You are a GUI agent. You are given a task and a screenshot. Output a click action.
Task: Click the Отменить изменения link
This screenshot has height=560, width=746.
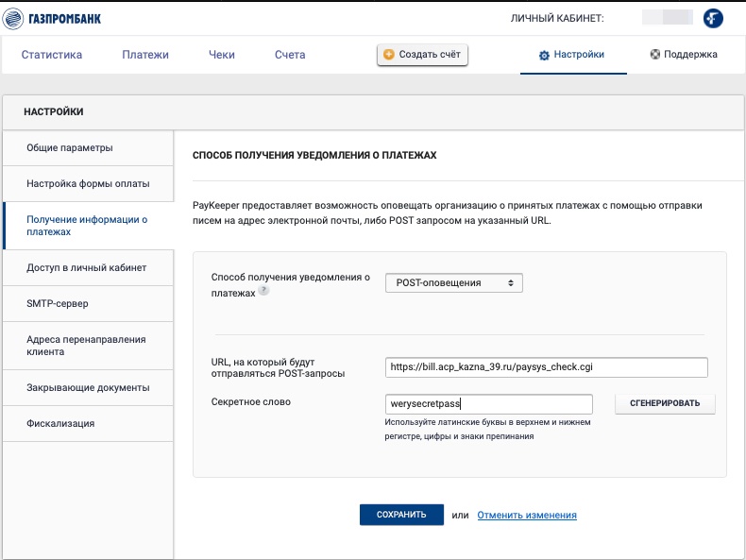[x=527, y=515]
